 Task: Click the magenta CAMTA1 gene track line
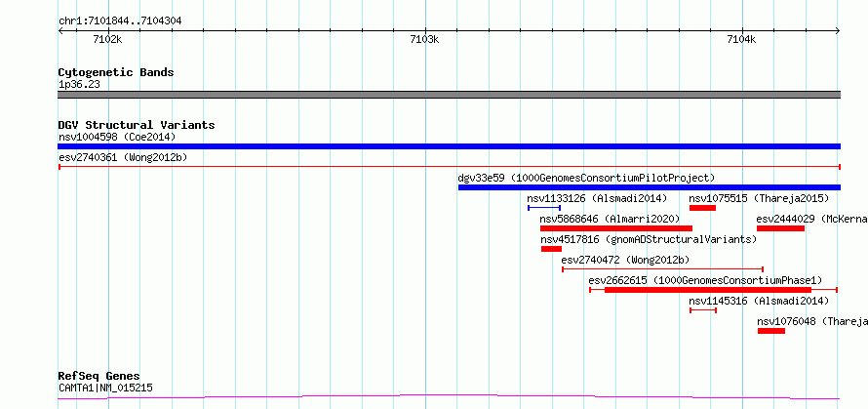click(449, 396)
